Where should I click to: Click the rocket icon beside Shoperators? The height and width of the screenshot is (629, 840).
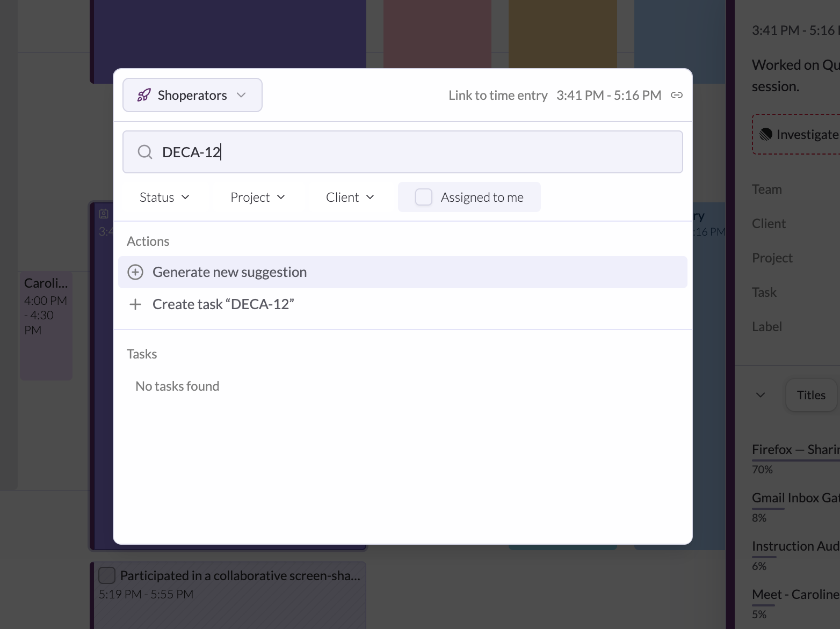point(143,95)
